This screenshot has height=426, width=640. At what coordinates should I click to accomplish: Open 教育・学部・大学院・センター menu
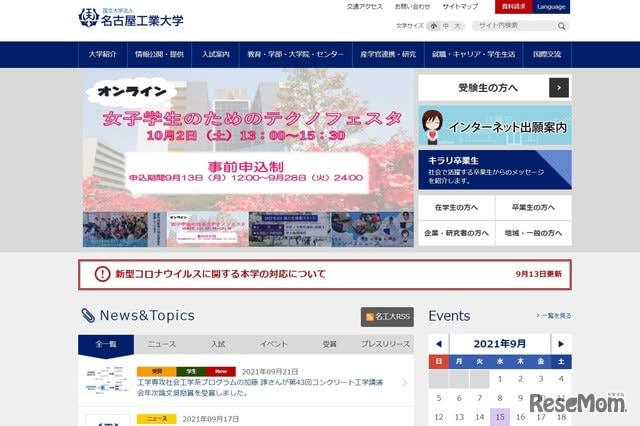tap(296, 54)
